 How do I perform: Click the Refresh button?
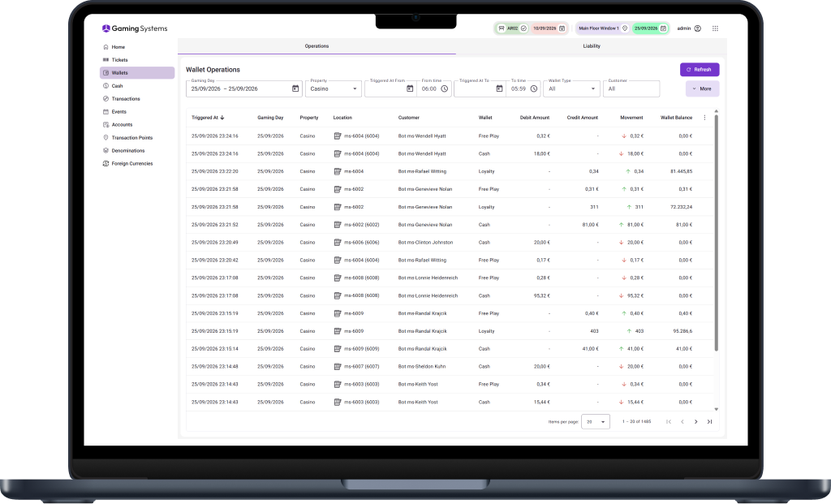tap(700, 70)
